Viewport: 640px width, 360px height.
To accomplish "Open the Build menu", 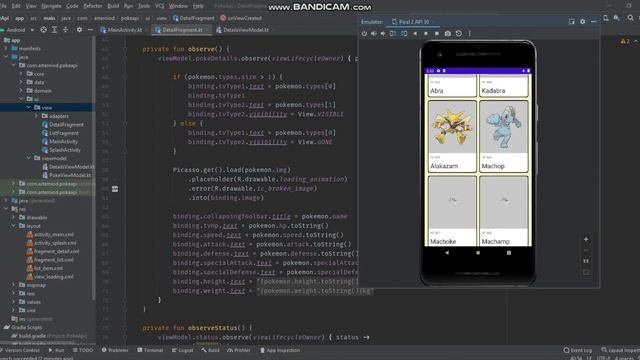I will (113, 6).
